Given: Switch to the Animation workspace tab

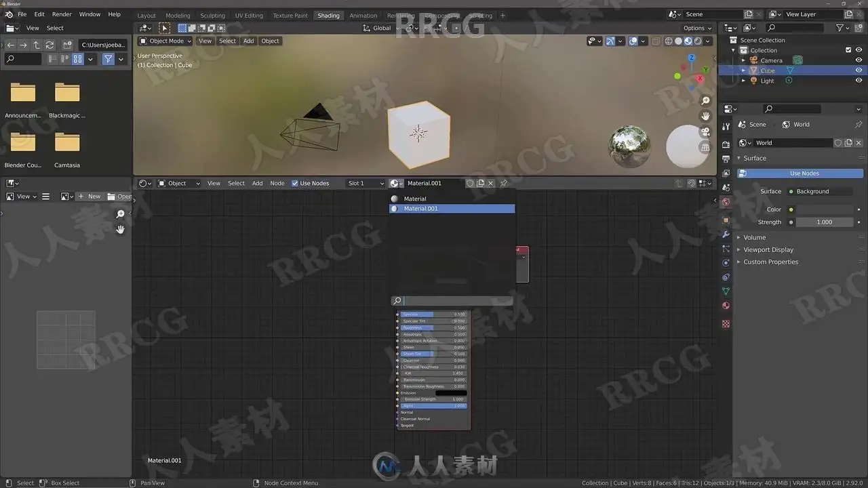Looking at the screenshot, I should tap(363, 16).
